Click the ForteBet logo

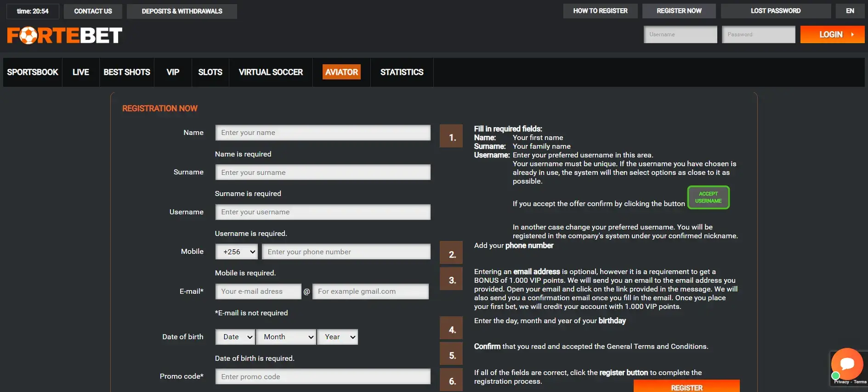click(x=65, y=35)
